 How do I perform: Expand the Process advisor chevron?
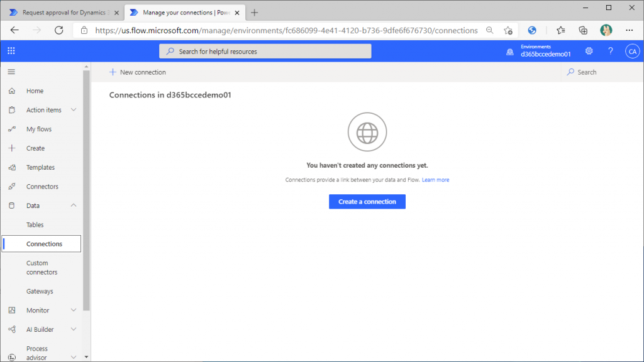(x=74, y=357)
